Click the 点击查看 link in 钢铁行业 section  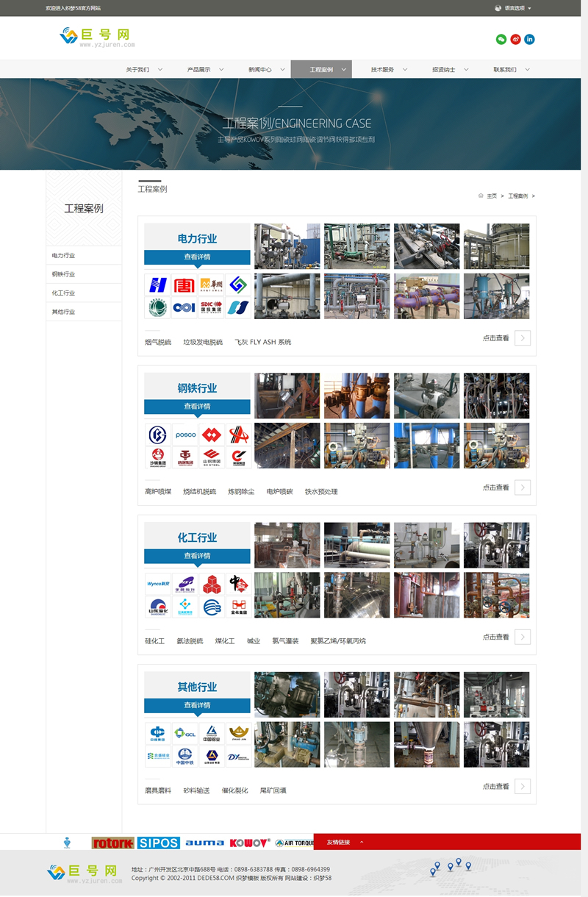pos(495,487)
